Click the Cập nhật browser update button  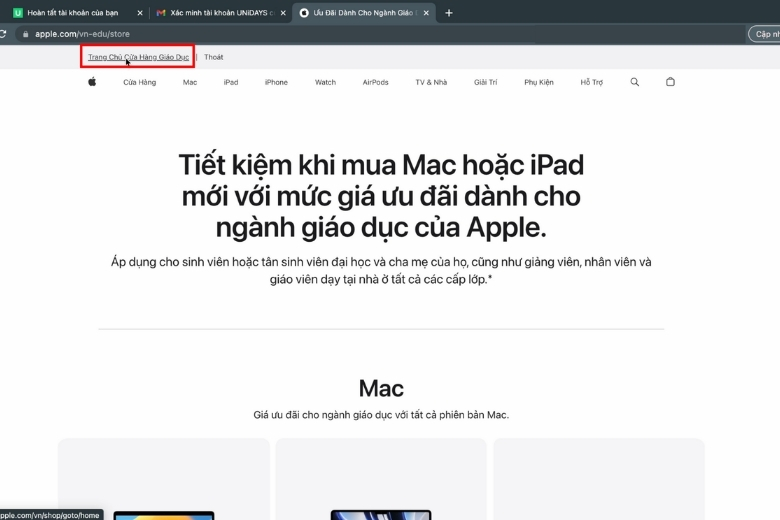tap(765, 34)
